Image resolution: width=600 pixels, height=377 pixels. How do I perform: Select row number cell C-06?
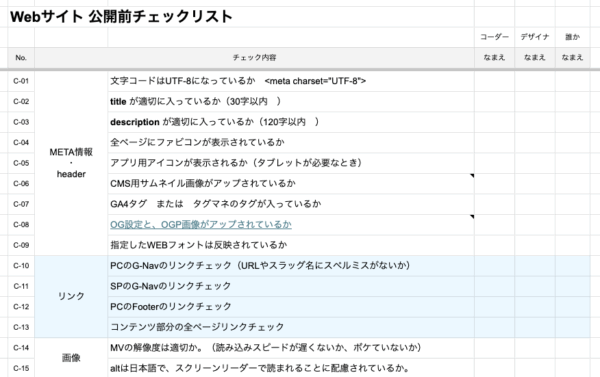pos(21,184)
